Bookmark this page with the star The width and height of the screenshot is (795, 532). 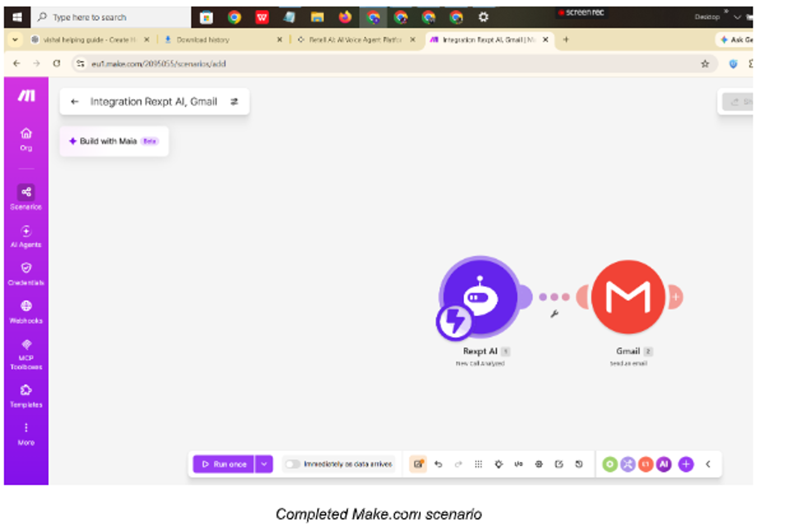tap(705, 64)
